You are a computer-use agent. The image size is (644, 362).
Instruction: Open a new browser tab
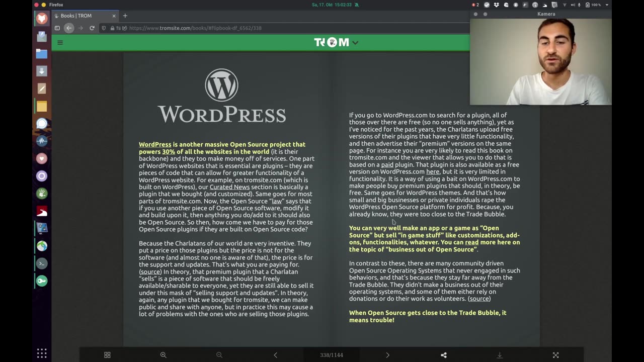(x=125, y=16)
